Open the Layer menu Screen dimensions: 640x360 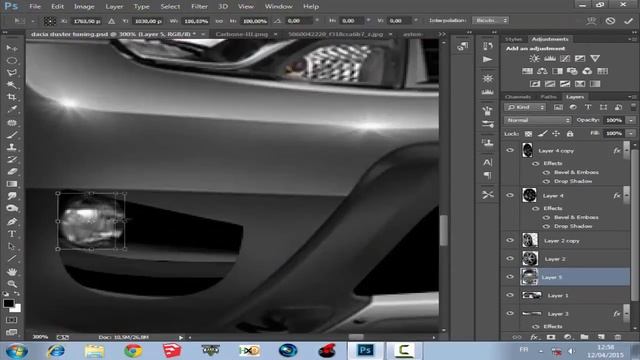coord(114,7)
